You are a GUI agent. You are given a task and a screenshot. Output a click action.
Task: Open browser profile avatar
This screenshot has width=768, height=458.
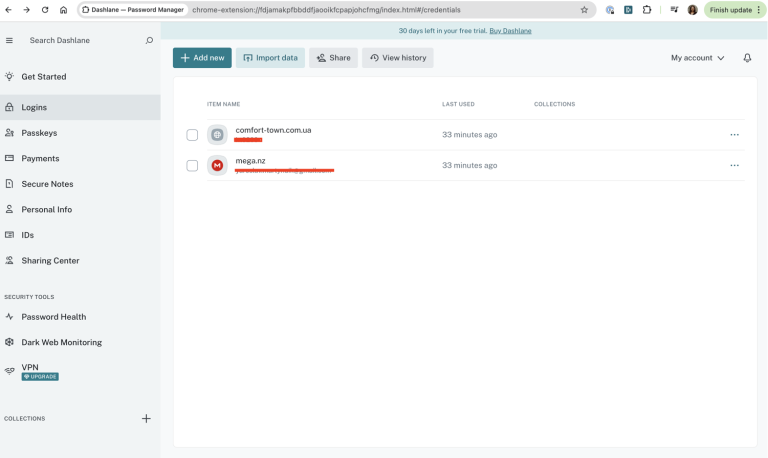(x=693, y=10)
